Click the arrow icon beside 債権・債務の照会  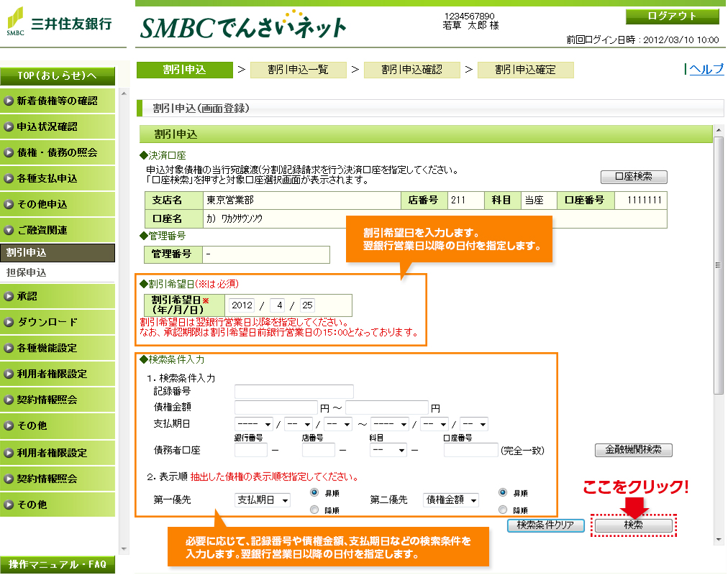click(x=9, y=152)
